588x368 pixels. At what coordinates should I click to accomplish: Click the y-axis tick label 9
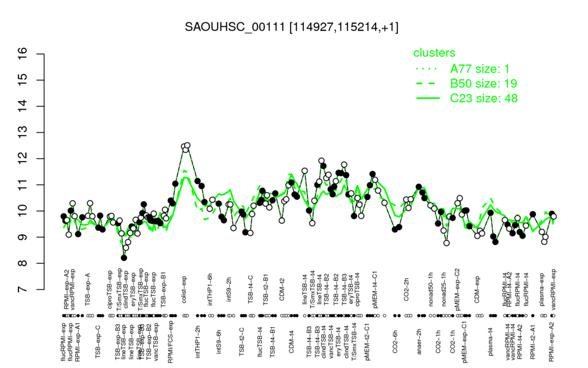[22, 237]
